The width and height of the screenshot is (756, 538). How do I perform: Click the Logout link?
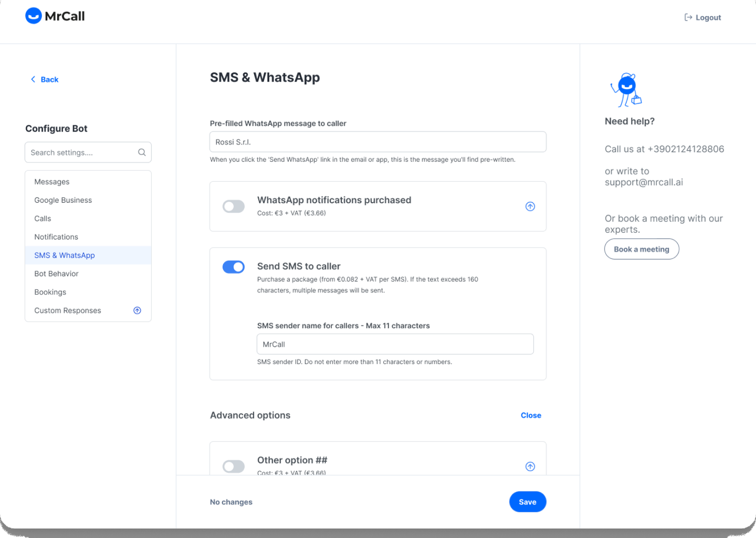point(702,17)
